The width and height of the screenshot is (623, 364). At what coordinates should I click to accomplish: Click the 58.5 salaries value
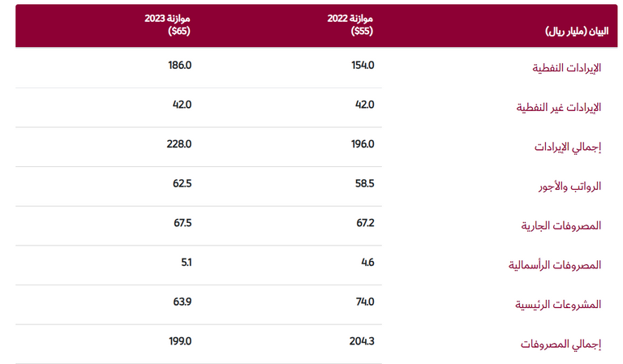[364, 183]
